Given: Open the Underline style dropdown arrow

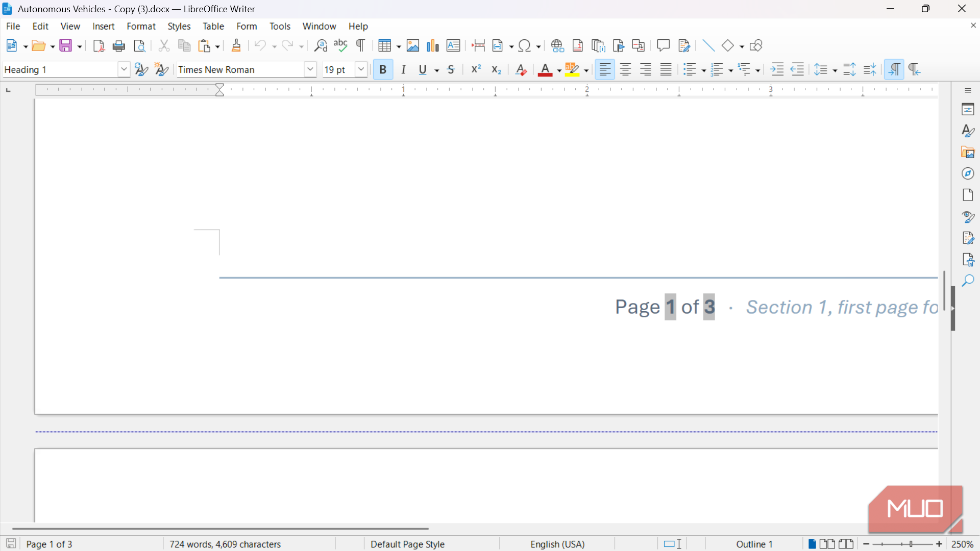Looking at the screenshot, I should coord(437,70).
